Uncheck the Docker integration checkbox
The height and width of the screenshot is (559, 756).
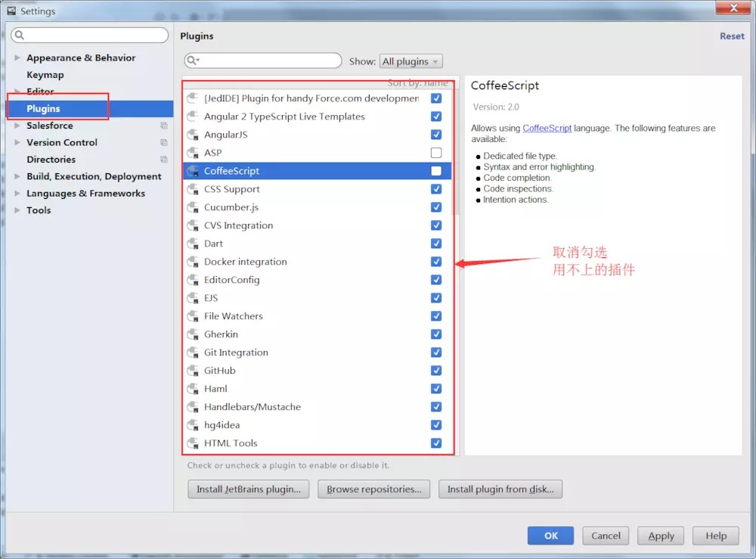(436, 262)
